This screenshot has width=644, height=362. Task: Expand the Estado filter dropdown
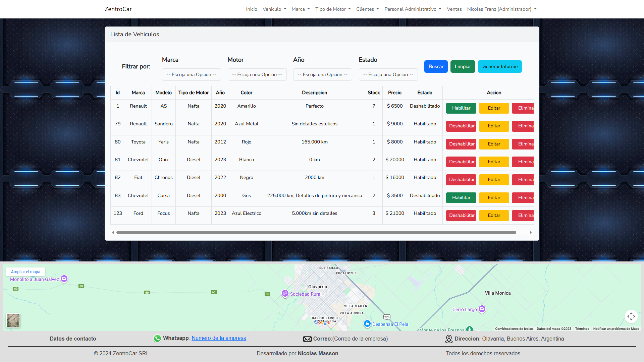(388, 74)
